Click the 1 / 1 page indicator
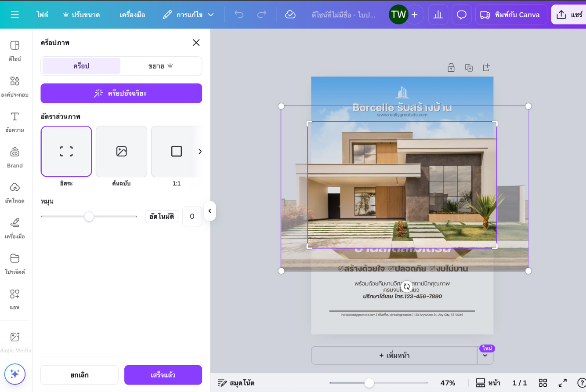This screenshot has width=586, height=392. coord(520,383)
